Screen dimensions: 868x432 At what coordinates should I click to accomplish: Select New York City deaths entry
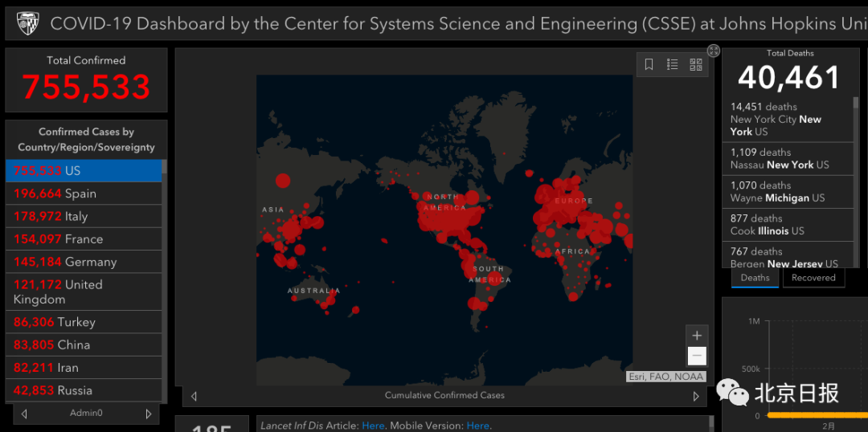coord(788,119)
